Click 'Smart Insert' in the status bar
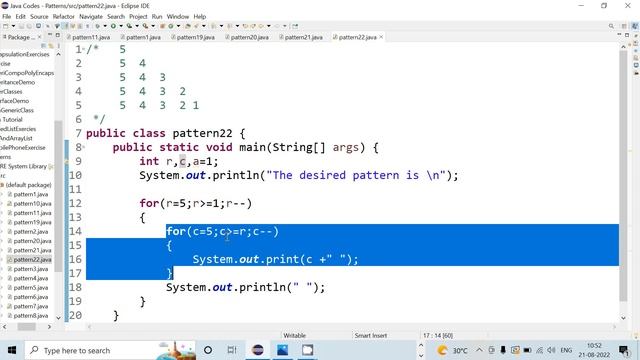 [371, 336]
